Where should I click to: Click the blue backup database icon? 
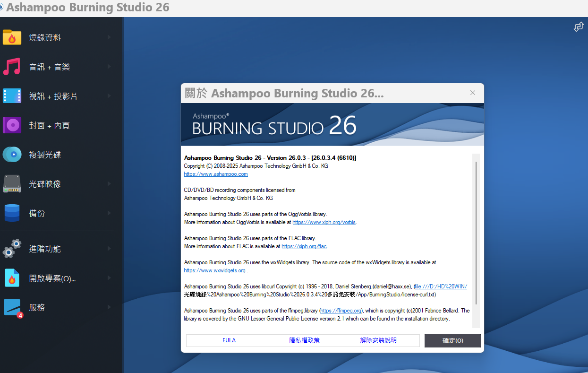pyautogui.click(x=12, y=213)
